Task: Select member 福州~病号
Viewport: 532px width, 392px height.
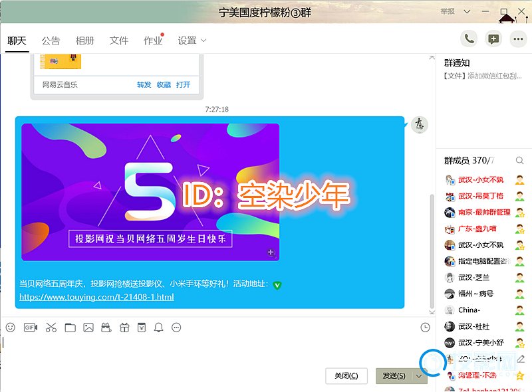Action: [x=485, y=294]
